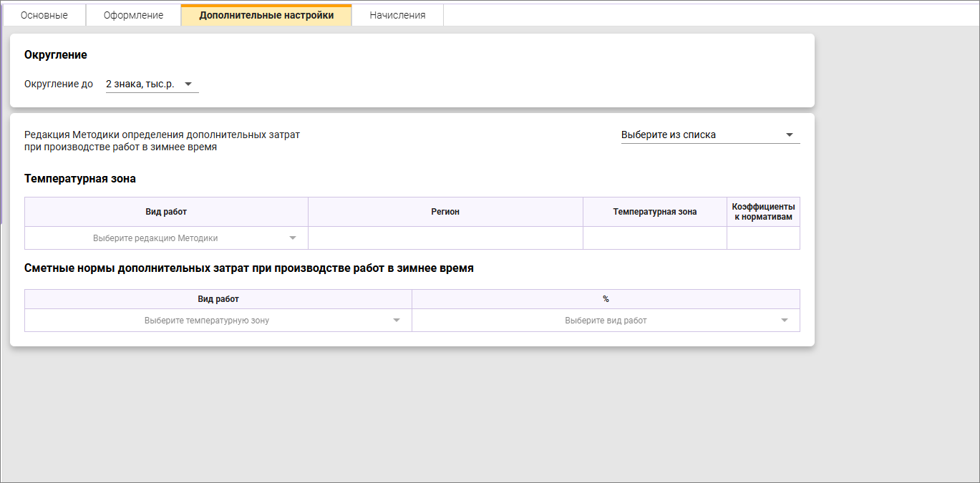Go to the Начисления tab

(397, 15)
